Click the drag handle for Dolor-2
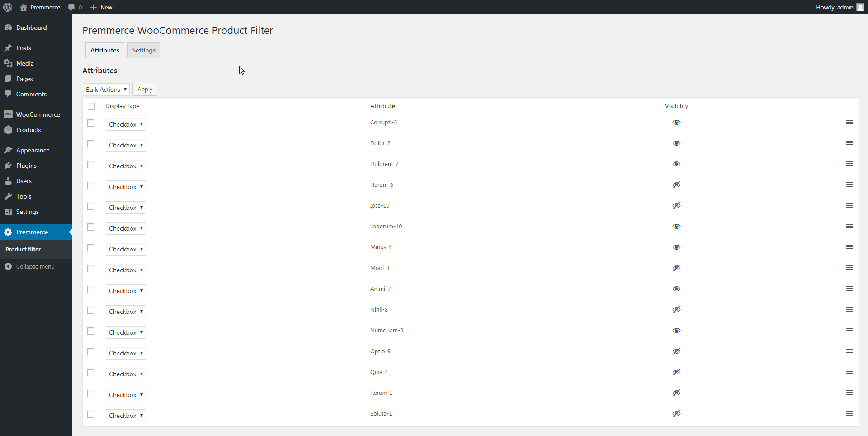The image size is (868, 436). coord(849,143)
